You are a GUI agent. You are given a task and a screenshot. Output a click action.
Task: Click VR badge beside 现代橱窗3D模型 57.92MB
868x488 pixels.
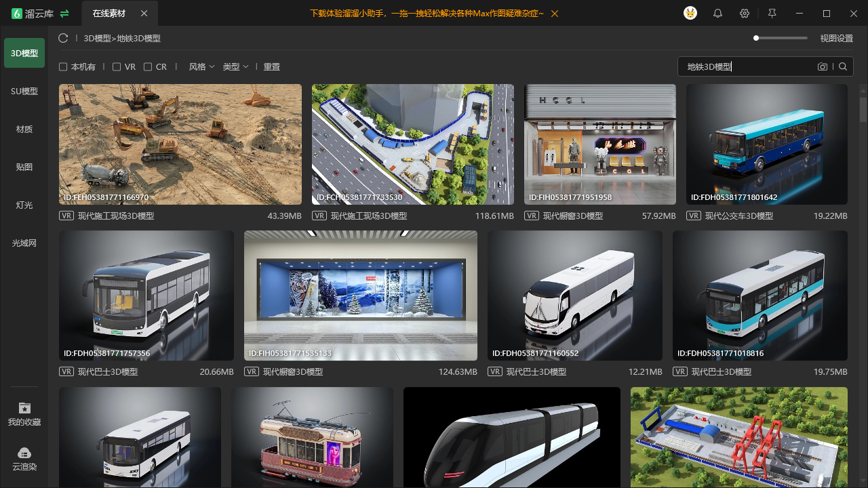[x=532, y=216]
